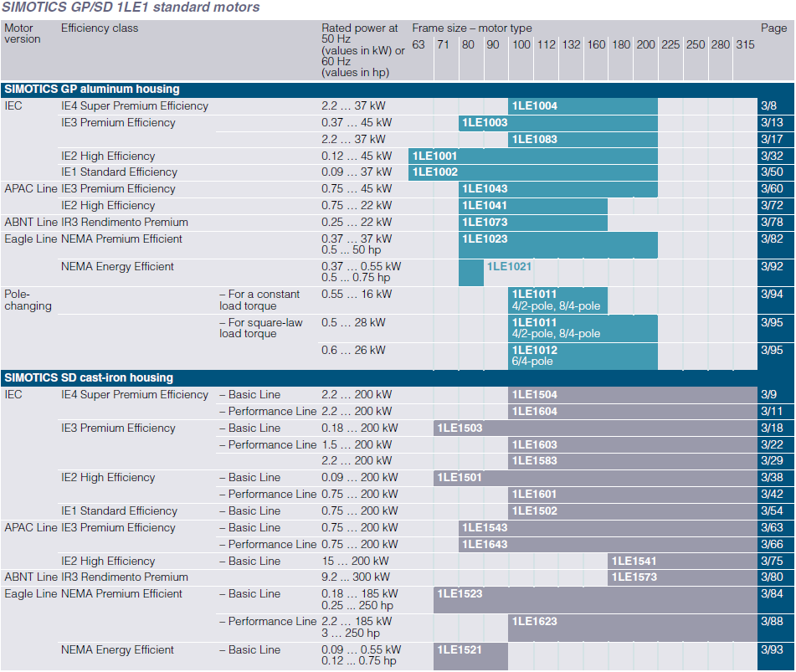
Task: Select the 1LE1003 motor type bar
Action: point(558,123)
